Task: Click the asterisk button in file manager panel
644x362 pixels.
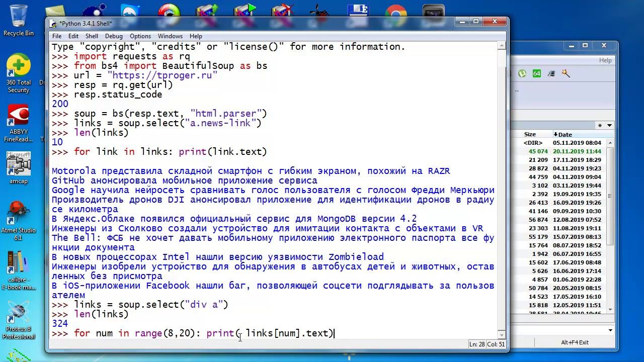Action: tap(600, 125)
